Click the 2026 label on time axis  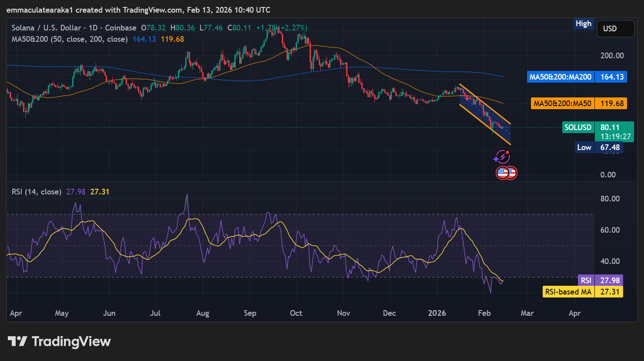(x=437, y=313)
